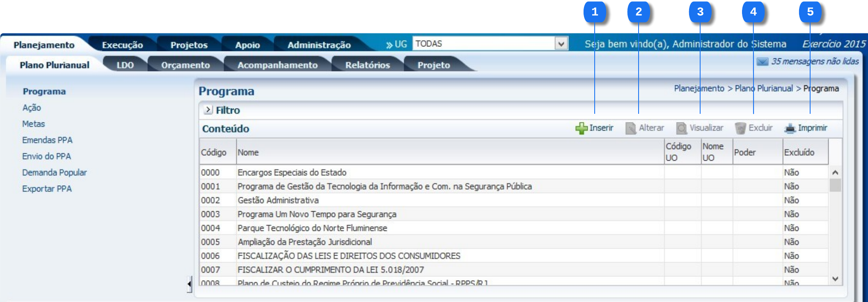This screenshot has width=868, height=302.
Task: Click Plano Plurianual in breadcrumb
Action: click(x=763, y=88)
